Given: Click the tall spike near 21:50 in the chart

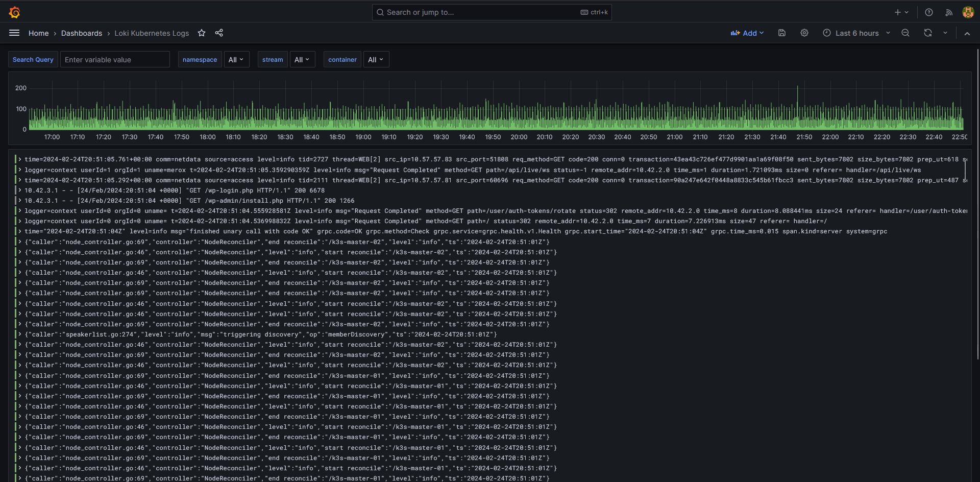Looking at the screenshot, I should 797,107.
